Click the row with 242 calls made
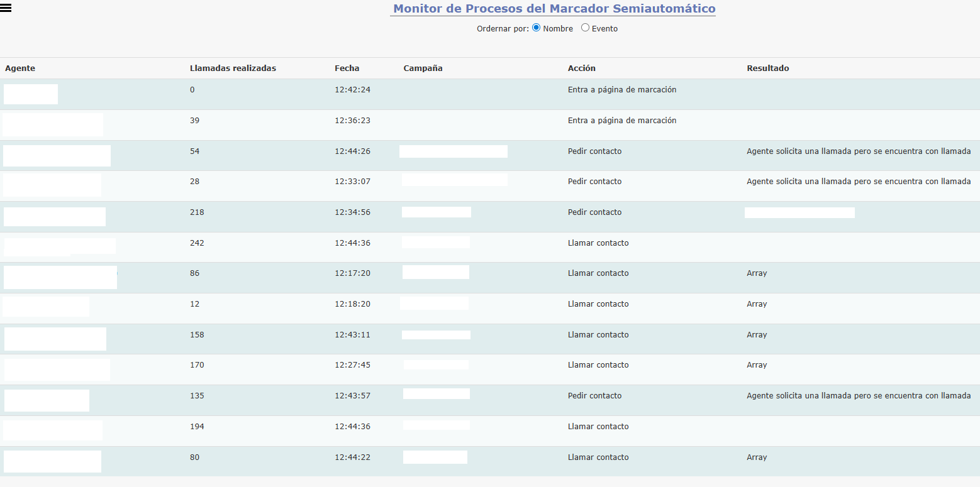This screenshot has height=487, width=980. point(197,243)
